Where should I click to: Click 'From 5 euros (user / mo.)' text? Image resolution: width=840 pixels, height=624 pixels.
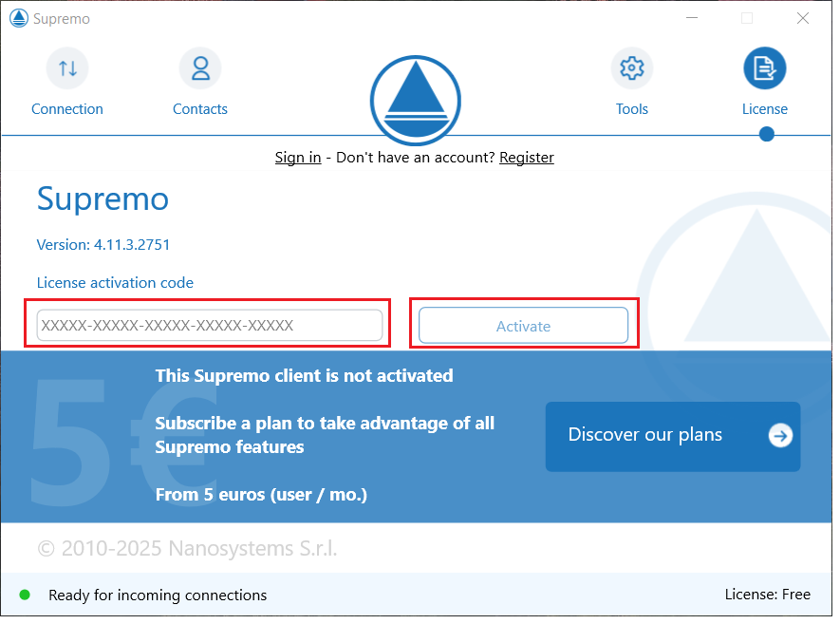pos(261,495)
